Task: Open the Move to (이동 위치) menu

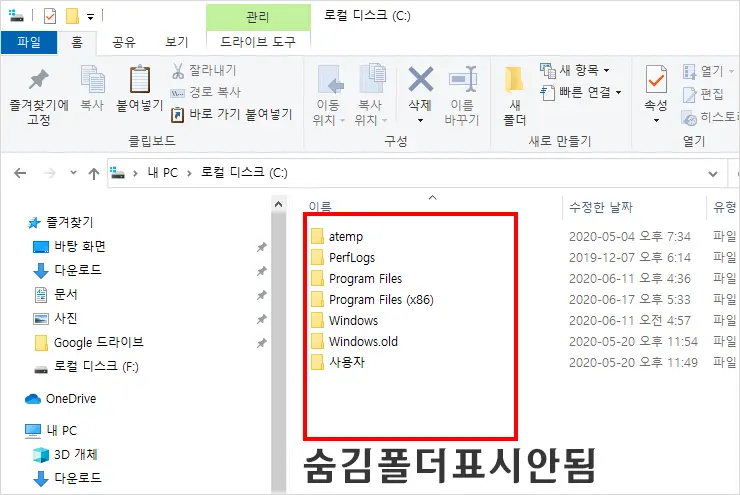Action: (x=329, y=96)
